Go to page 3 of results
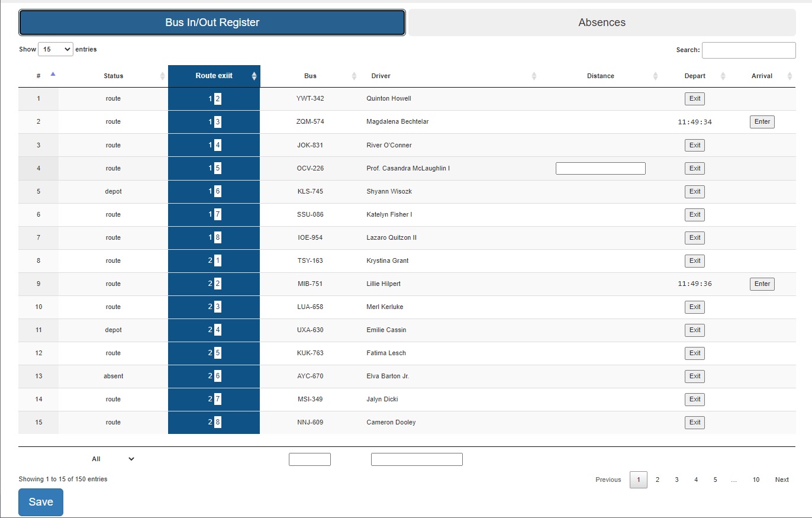 (676, 480)
